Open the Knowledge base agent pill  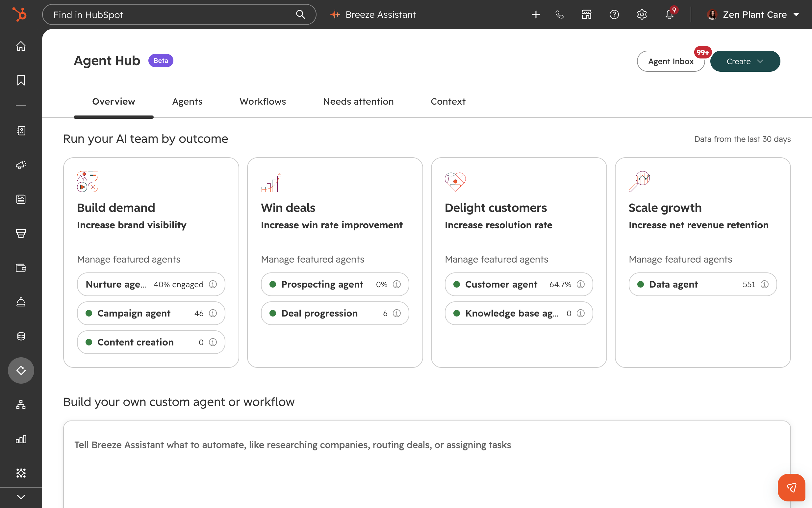coord(519,313)
